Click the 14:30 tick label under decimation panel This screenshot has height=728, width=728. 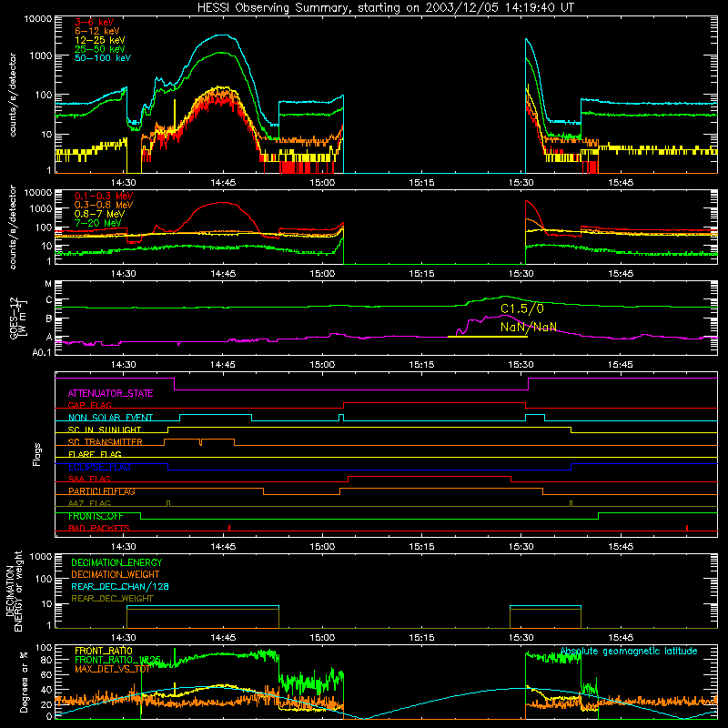(123, 638)
